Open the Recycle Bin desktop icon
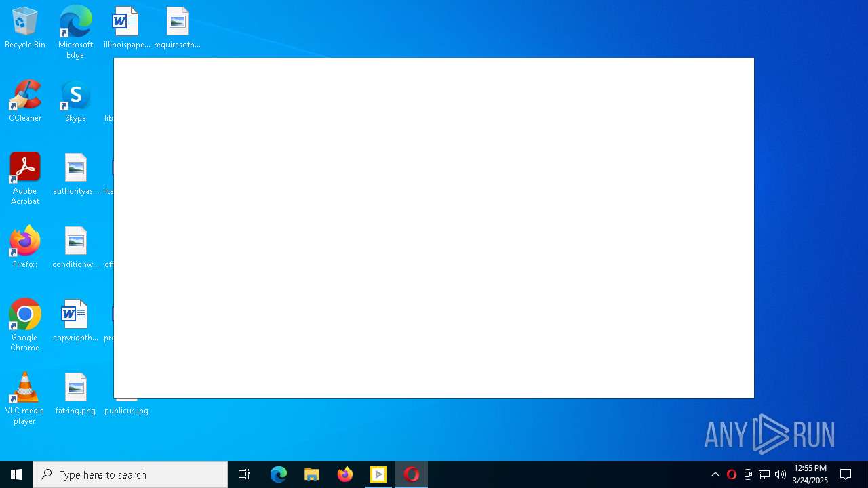868x488 pixels. 25,28
